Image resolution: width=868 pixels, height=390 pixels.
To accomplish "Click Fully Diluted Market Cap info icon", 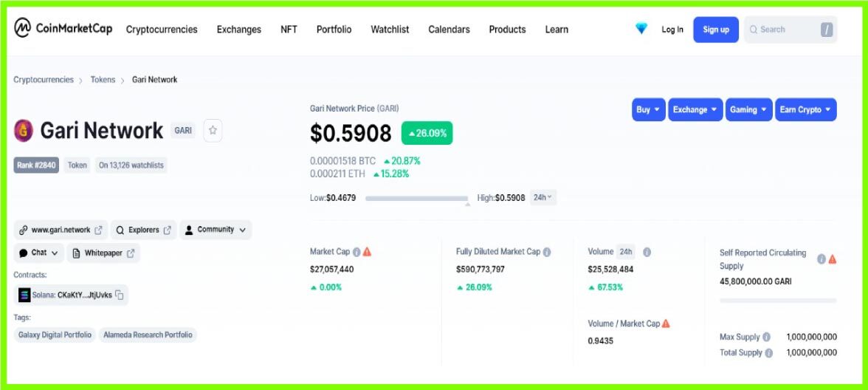I will [x=547, y=251].
